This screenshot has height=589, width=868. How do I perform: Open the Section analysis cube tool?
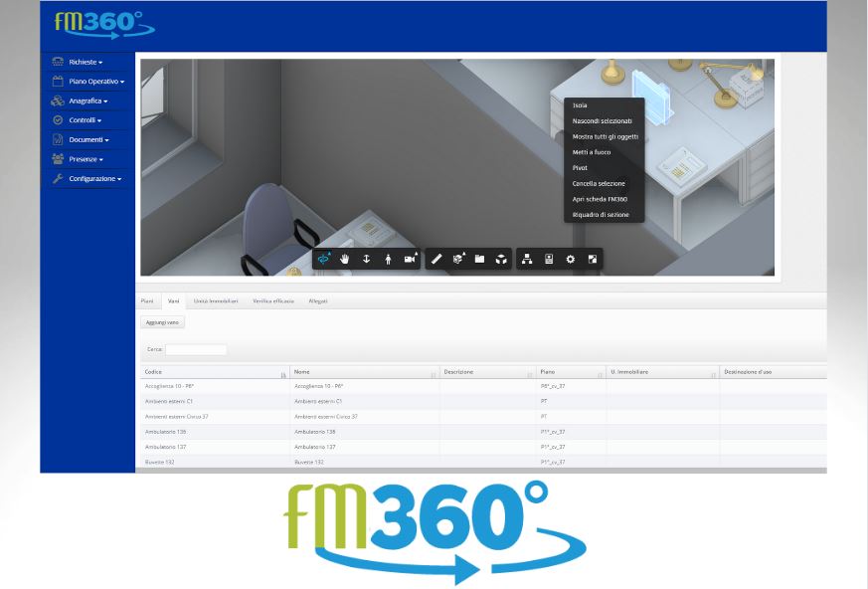click(x=458, y=259)
